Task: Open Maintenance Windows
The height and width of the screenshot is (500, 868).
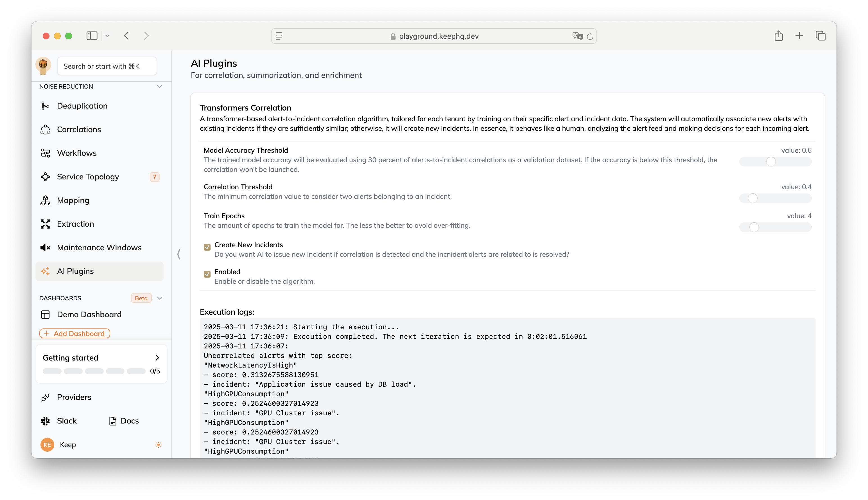Action: [x=100, y=247]
